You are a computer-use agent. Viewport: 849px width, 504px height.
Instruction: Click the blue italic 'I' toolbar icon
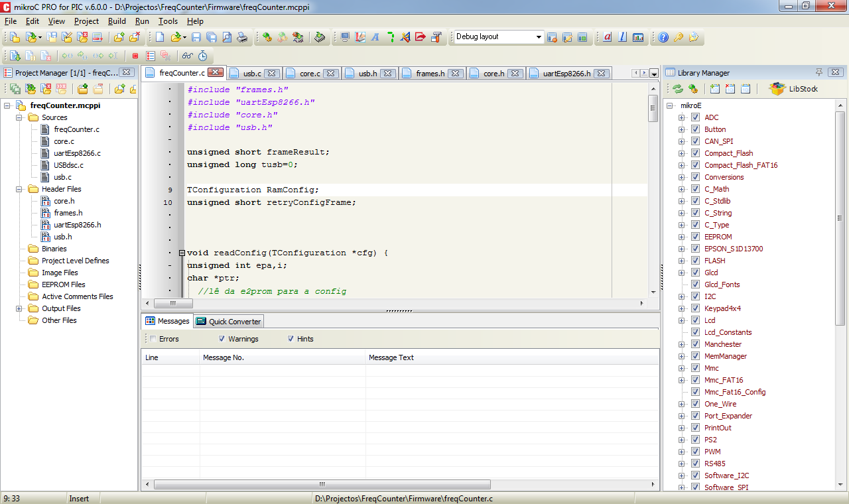622,37
